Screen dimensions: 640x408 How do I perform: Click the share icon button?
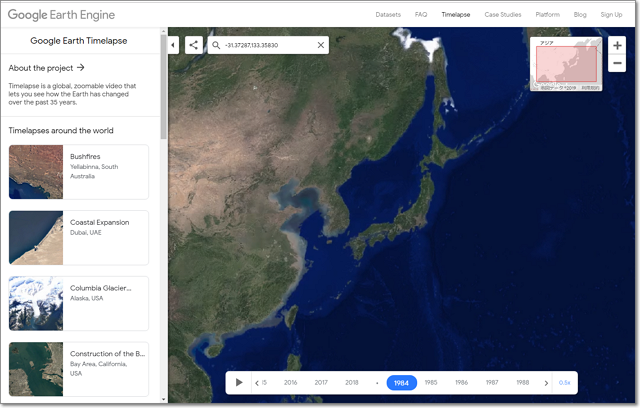(193, 45)
